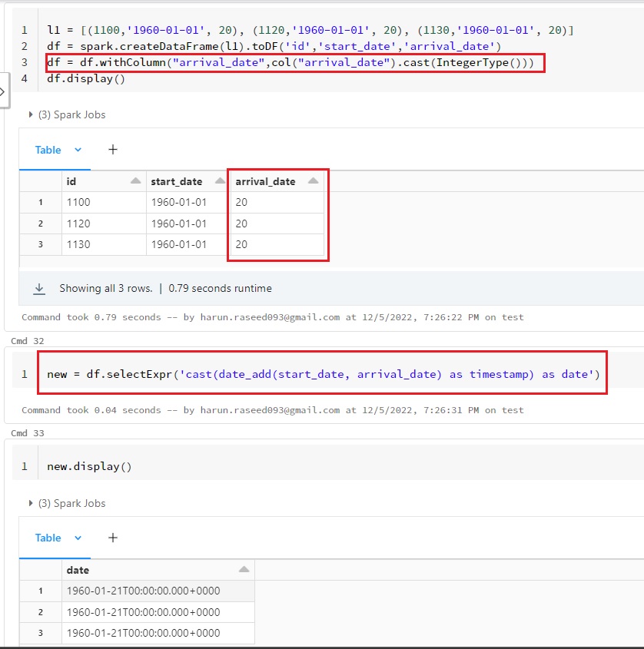644x649 pixels.
Task: Expand the left sidebar with the edge arrow
Action: 3,91
